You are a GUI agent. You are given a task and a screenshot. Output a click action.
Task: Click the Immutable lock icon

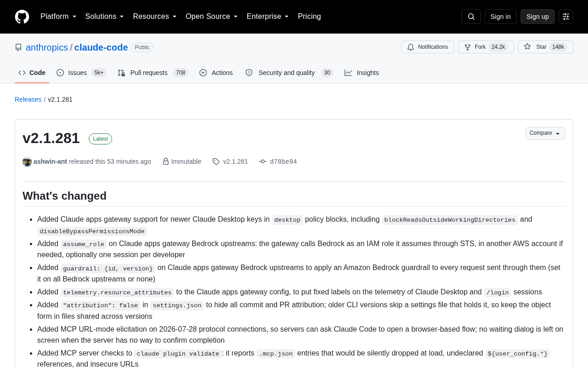[x=166, y=161]
